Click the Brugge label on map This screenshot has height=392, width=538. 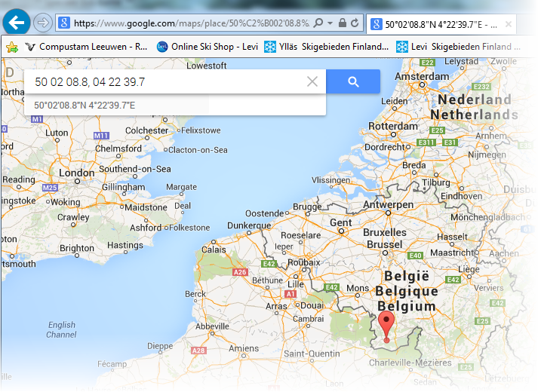click(x=307, y=207)
